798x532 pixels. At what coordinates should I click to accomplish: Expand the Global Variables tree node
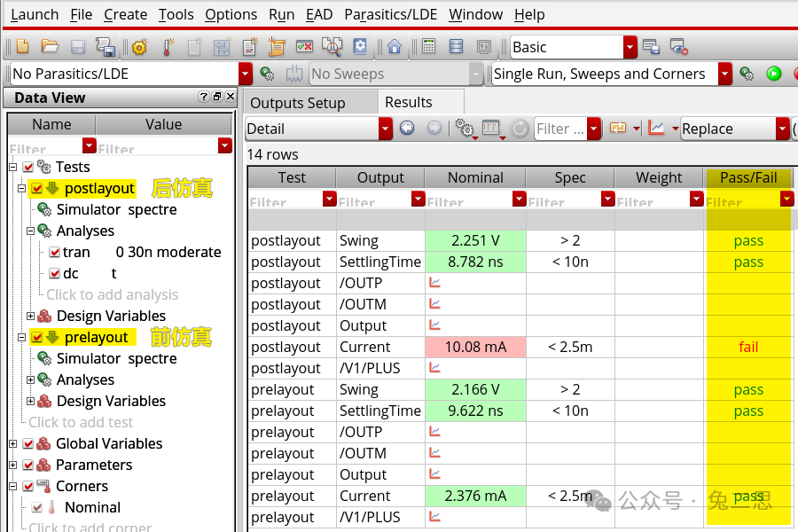pos(13,443)
